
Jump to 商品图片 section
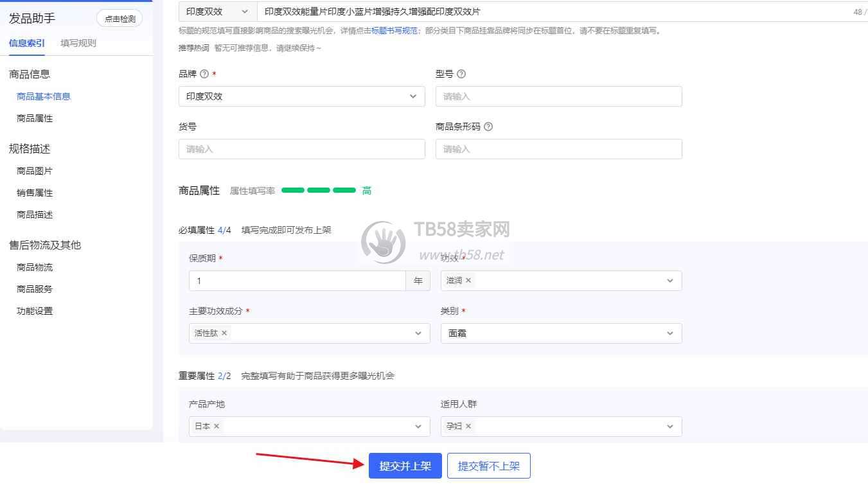(x=35, y=171)
